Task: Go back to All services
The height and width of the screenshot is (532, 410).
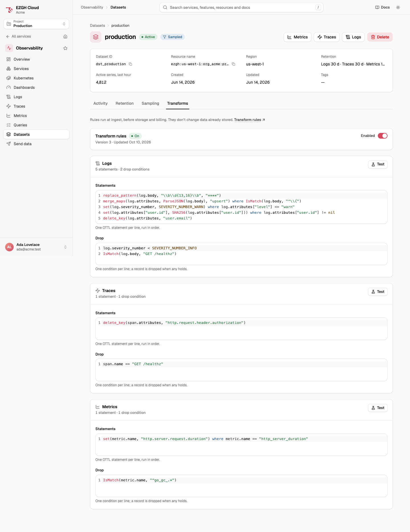Action: point(19,36)
